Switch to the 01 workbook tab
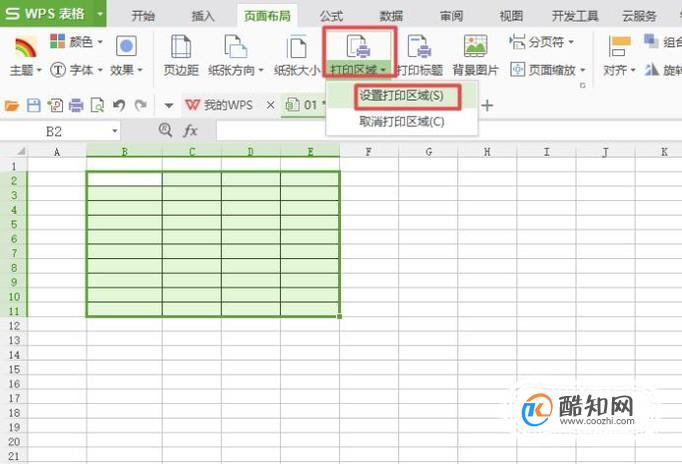682x464 pixels. 305,105
